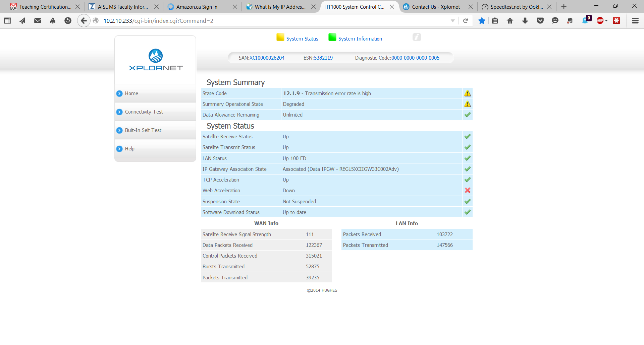Click the Xplornet logo
The height and width of the screenshot is (345, 644).
tap(156, 60)
